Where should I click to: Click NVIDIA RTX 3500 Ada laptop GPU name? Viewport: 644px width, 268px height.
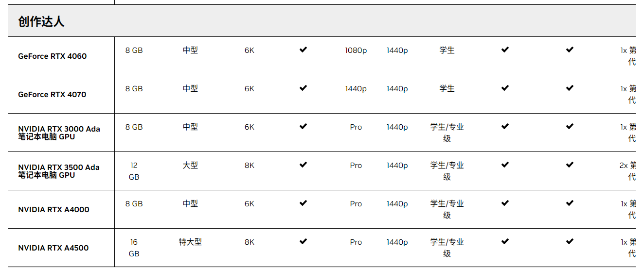59,171
